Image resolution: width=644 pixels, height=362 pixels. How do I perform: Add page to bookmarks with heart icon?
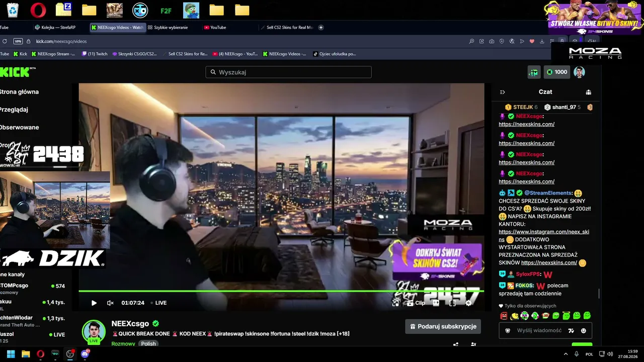click(532, 41)
